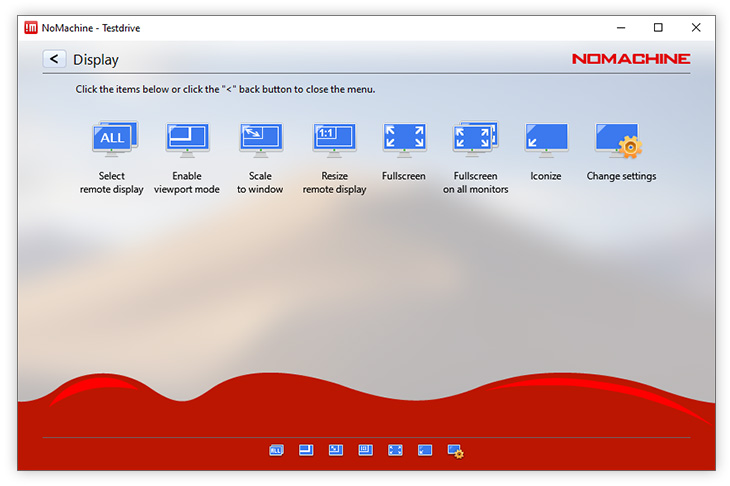Click small 1:1 resize icon in bottom toolbar
This screenshot has height=486, width=730.
(365, 451)
